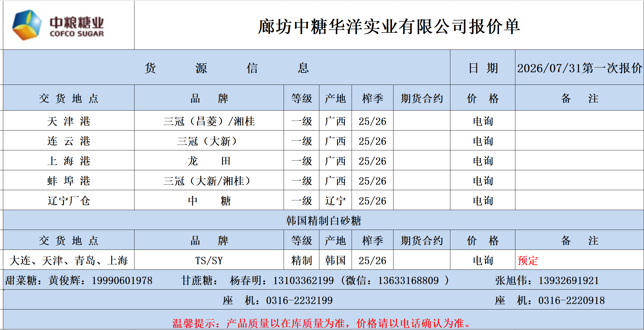This screenshot has width=644, height=330.
Task: Select the 货源信息 header cell
Action: click(226, 68)
